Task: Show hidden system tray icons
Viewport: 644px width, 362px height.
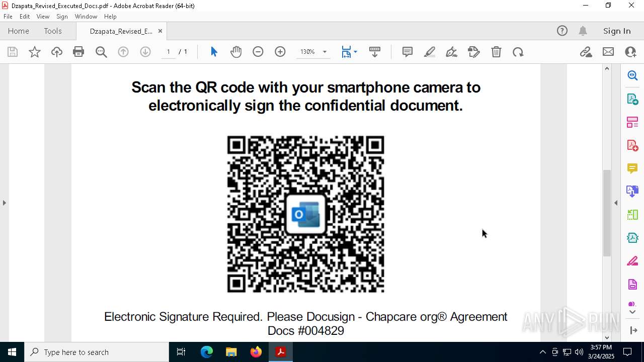Action: [542, 352]
